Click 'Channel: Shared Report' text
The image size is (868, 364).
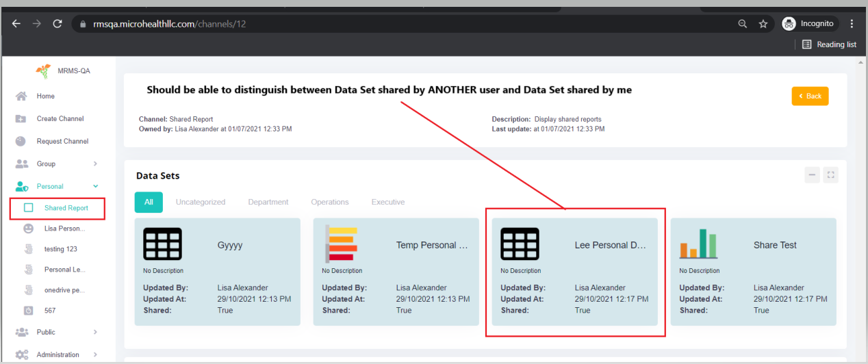click(176, 119)
